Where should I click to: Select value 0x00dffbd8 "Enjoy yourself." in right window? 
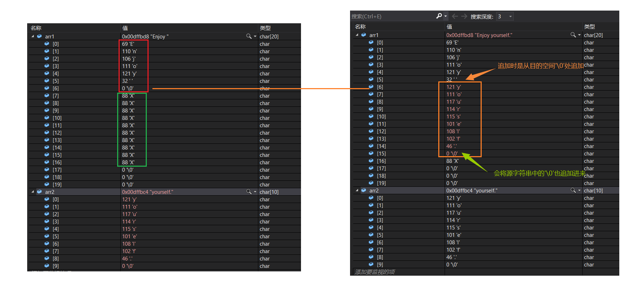click(479, 35)
